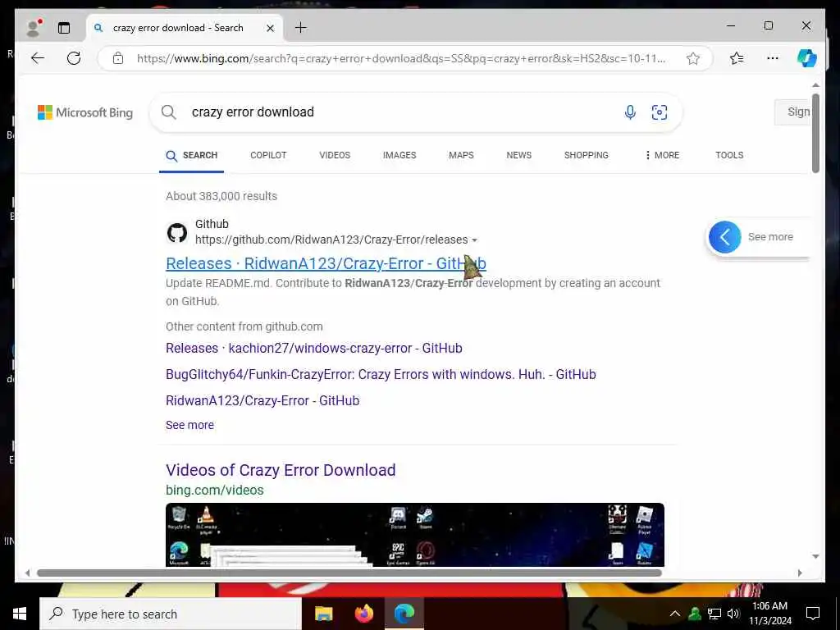Expand the See more side panel arrow
This screenshot has height=630, width=840.
click(725, 237)
